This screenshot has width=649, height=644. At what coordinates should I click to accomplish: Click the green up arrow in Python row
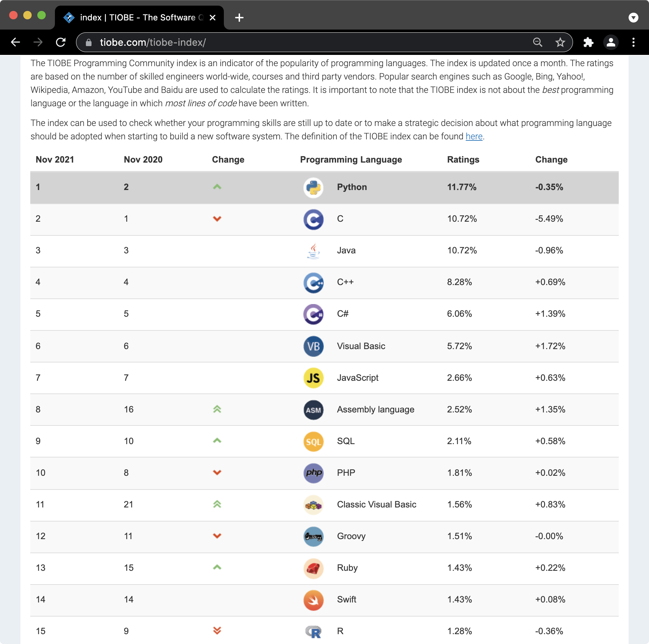[x=217, y=187]
